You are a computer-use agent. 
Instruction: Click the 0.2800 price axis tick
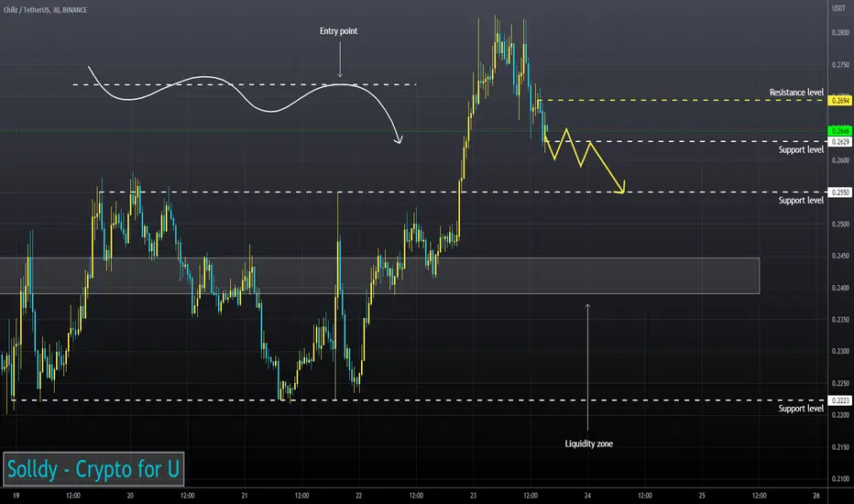click(840, 33)
